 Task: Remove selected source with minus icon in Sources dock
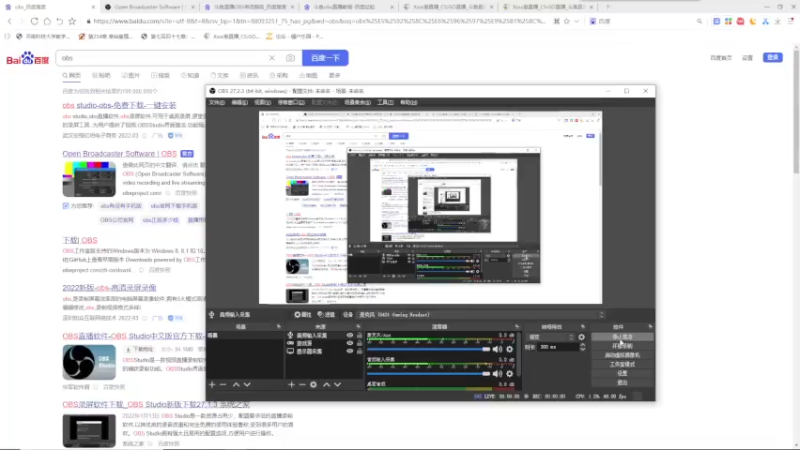[x=302, y=384]
